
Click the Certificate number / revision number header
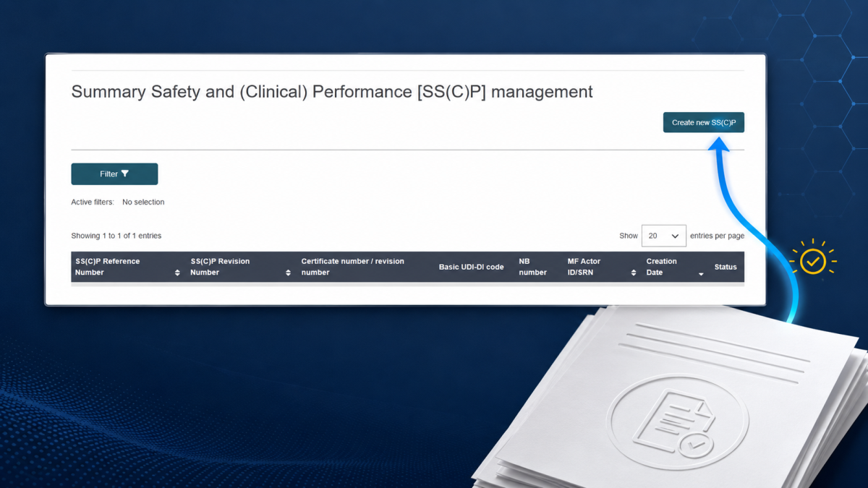pyautogui.click(x=353, y=267)
